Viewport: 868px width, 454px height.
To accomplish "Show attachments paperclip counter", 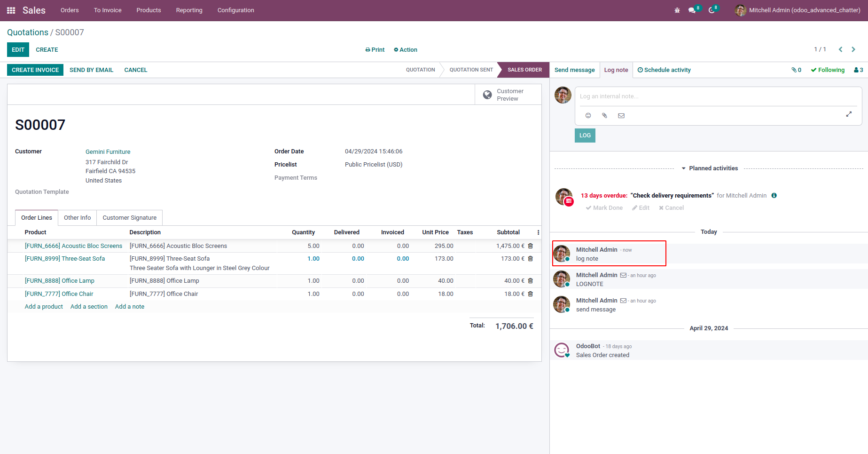I will (x=796, y=70).
